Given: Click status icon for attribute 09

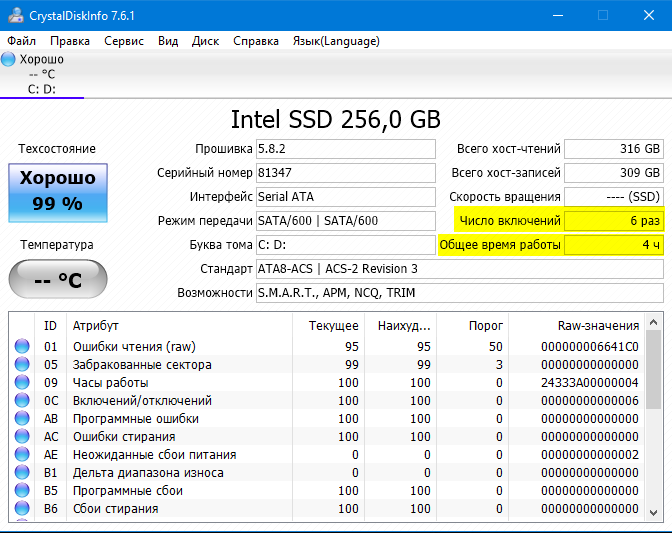Looking at the screenshot, I should coord(22,382).
